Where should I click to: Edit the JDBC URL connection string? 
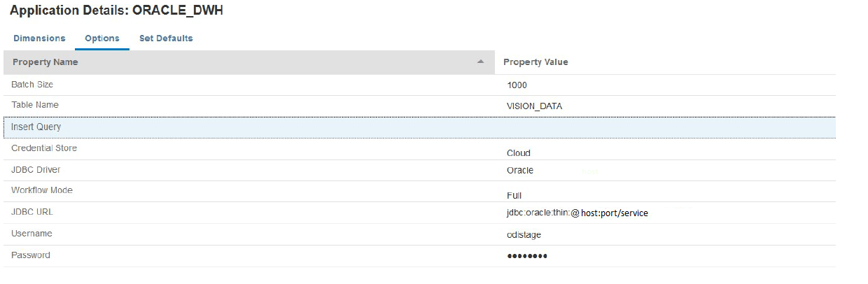point(577,213)
